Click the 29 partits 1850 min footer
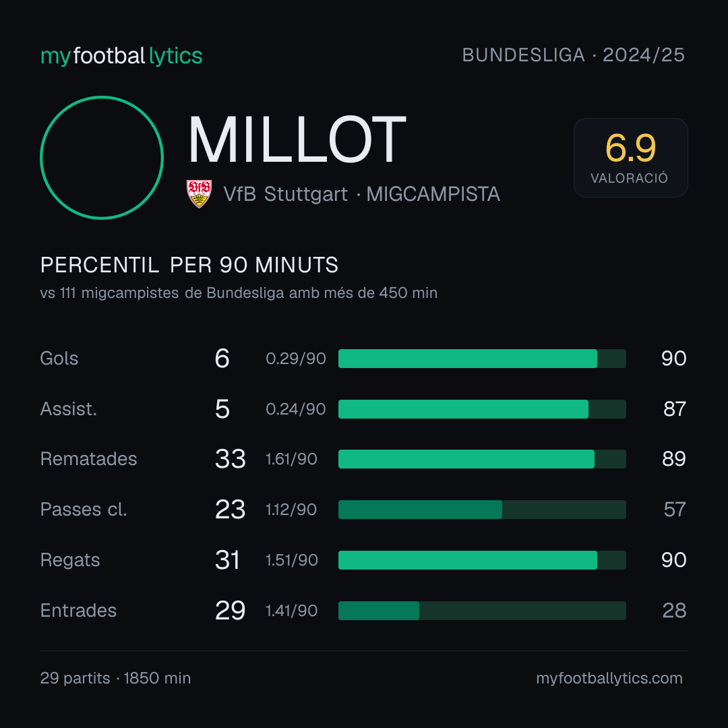728x728 pixels. 116,678
